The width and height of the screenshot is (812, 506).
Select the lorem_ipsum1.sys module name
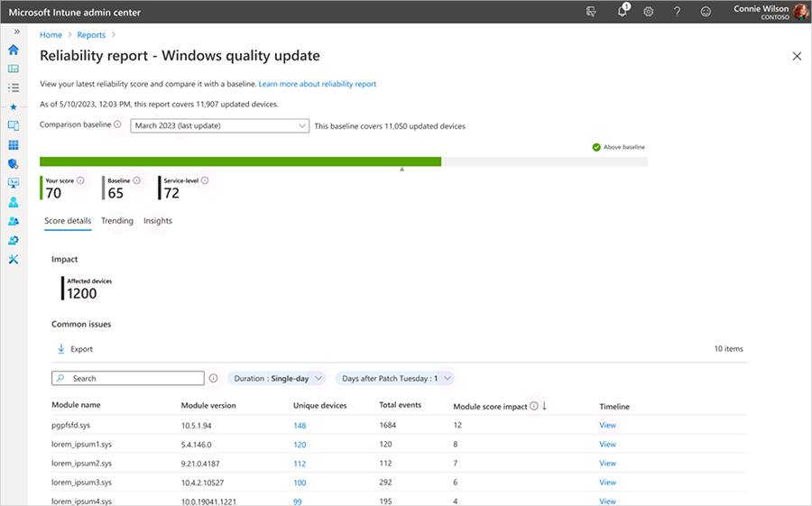pos(82,445)
